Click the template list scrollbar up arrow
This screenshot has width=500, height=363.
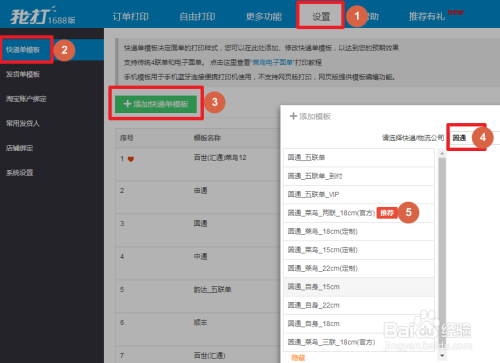(442, 153)
